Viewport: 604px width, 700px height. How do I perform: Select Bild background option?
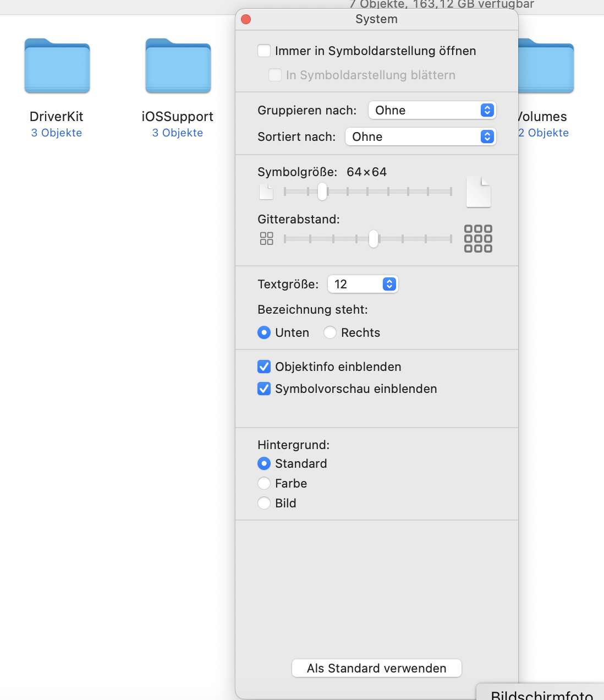pyautogui.click(x=265, y=504)
